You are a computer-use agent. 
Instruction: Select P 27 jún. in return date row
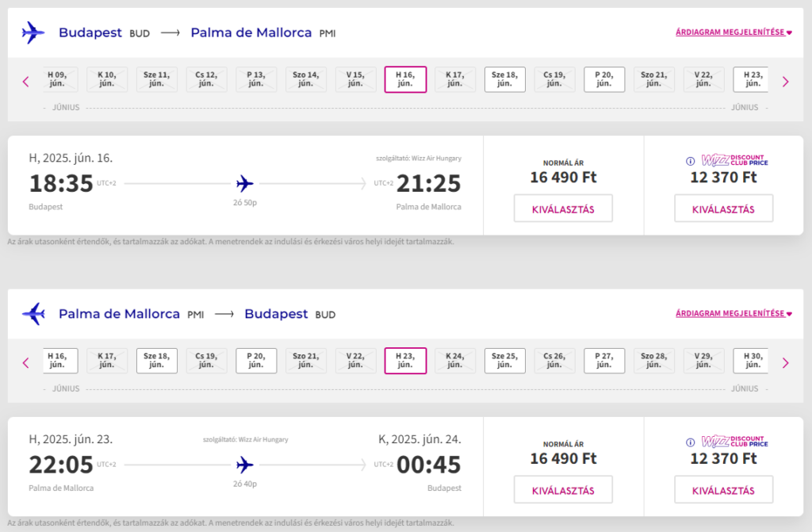(x=604, y=361)
